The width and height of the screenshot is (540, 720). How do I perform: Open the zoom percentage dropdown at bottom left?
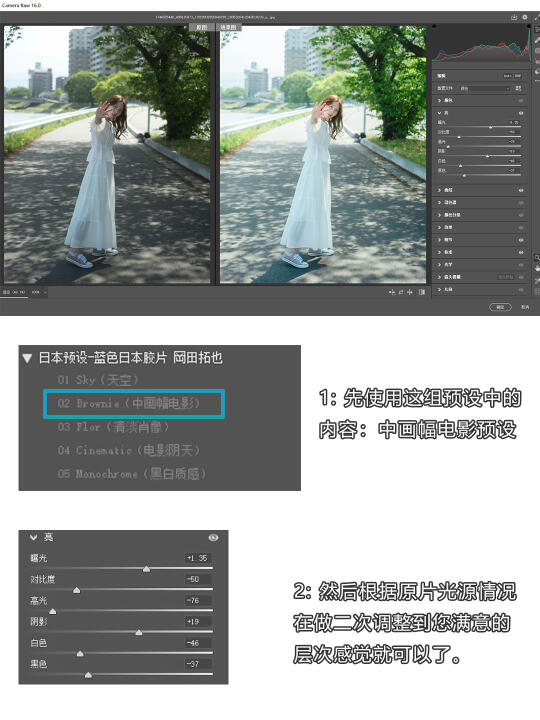(39, 292)
